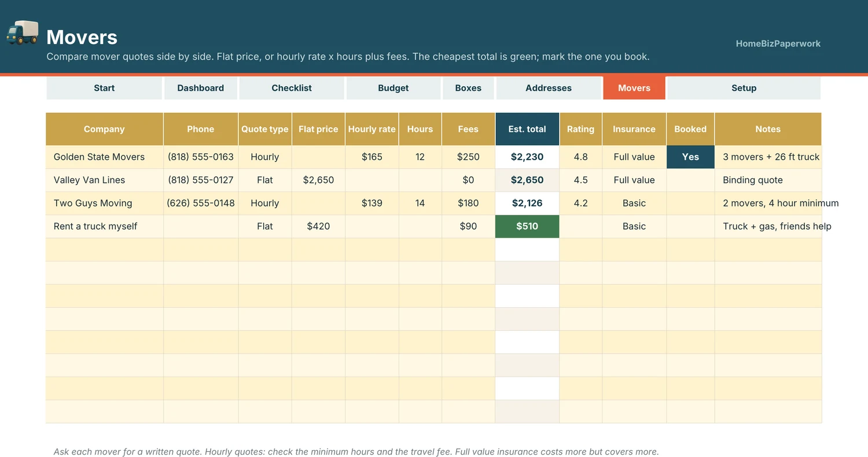
Task: Select Golden State Movers' Booked Yes cell
Action: click(690, 157)
